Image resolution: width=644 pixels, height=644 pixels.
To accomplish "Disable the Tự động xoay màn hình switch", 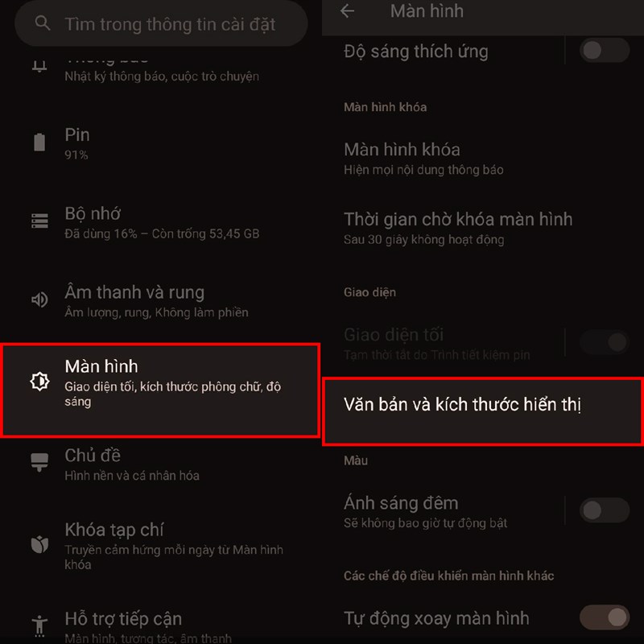I will pyautogui.click(x=605, y=617).
